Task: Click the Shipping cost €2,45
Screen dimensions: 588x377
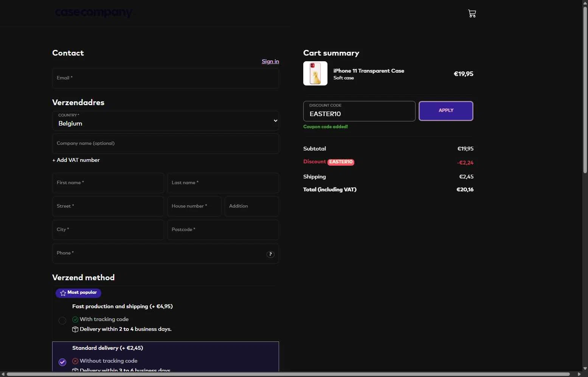Action: tap(466, 177)
